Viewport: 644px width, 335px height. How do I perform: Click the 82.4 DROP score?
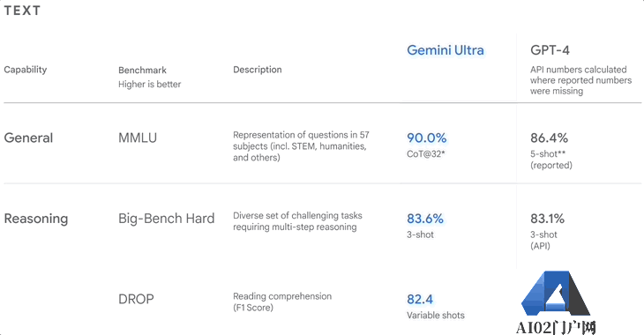point(420,299)
